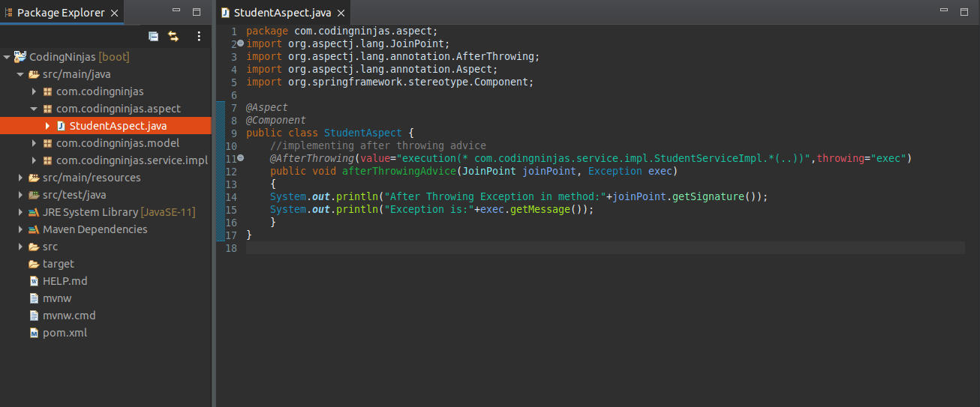
Task: Select HELP.md in Package Explorer
Action: click(65, 281)
